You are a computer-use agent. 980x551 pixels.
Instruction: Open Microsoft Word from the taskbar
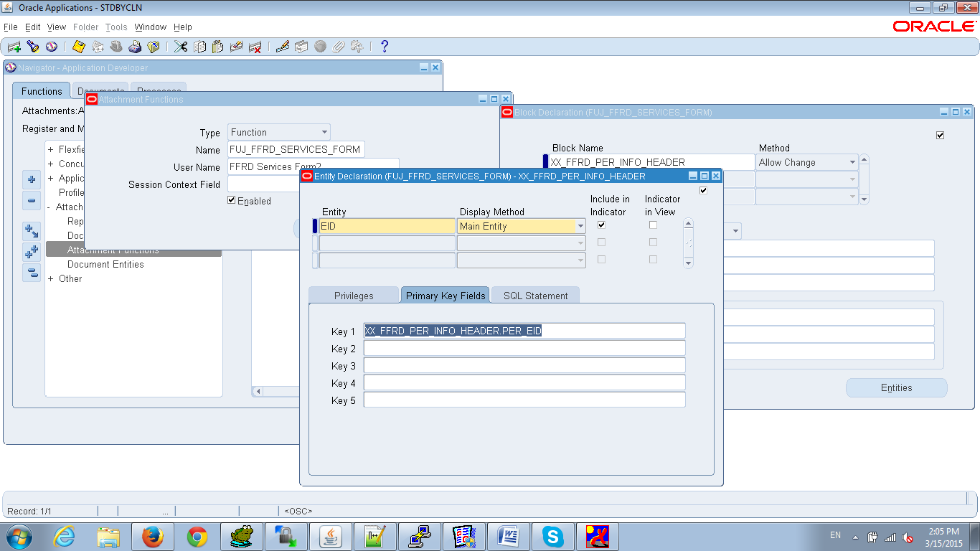[508, 537]
